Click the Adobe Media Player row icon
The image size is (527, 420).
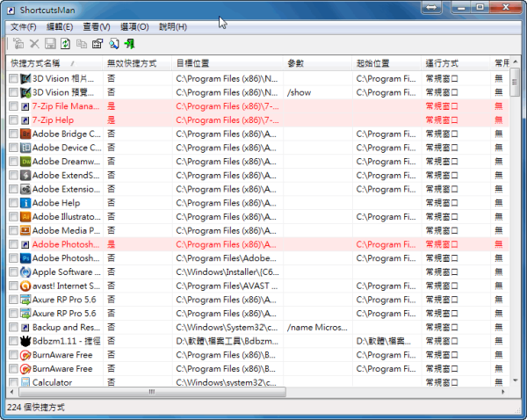(x=25, y=230)
